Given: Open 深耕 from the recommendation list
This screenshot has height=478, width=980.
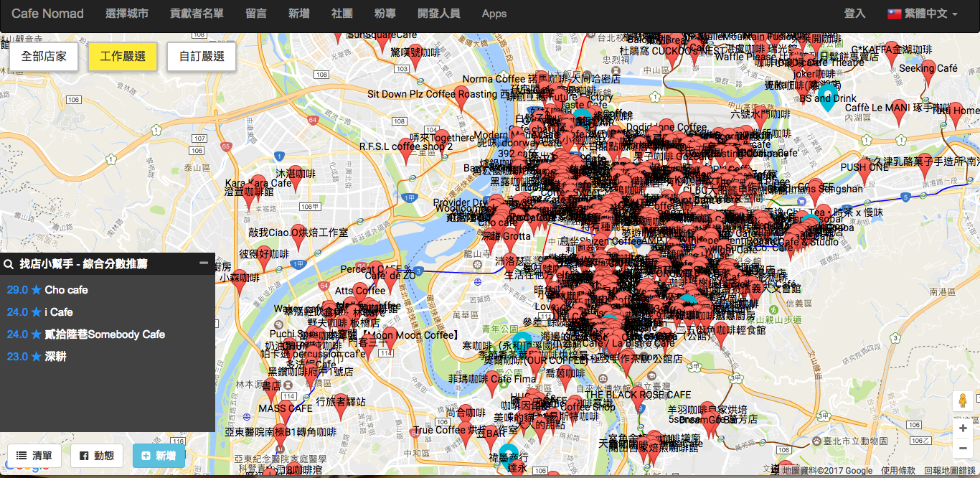Looking at the screenshot, I should tap(55, 357).
